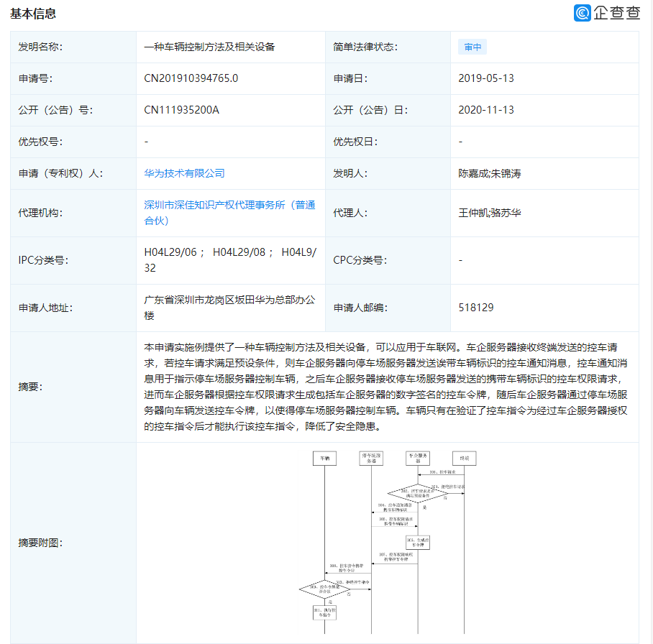Click the 基本信息 section header
Screen dimensions: 653x644
(34, 13)
